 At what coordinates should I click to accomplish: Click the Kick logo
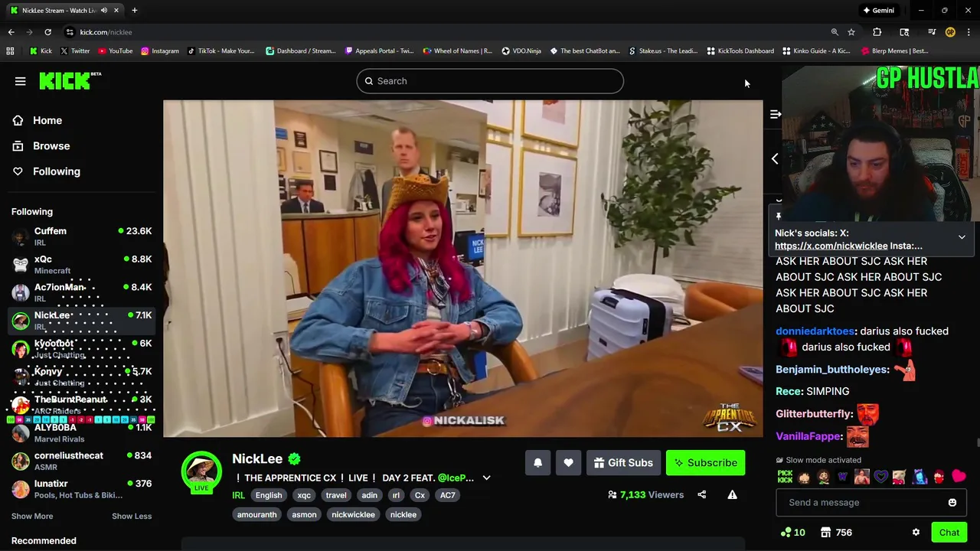point(70,80)
